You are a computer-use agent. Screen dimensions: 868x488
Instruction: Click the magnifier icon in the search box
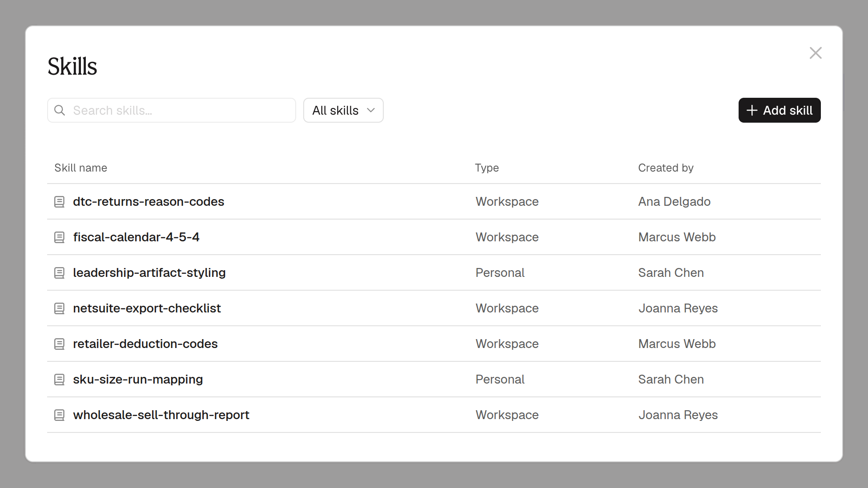click(60, 110)
